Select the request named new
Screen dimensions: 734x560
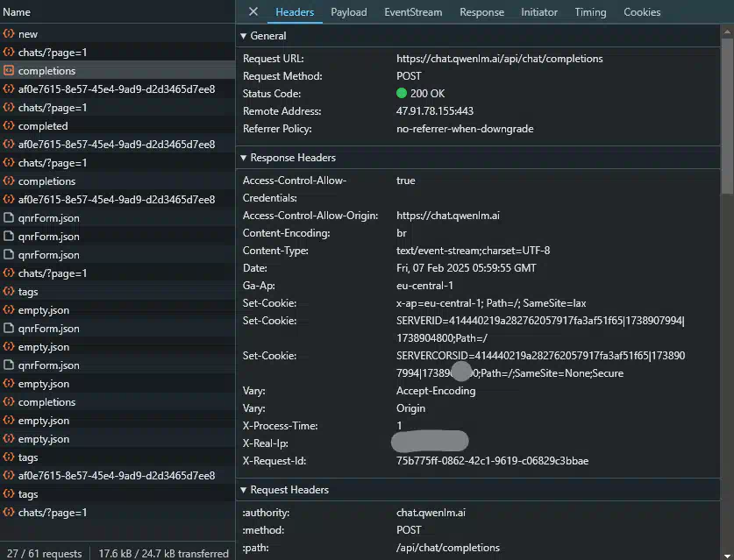coord(118,33)
